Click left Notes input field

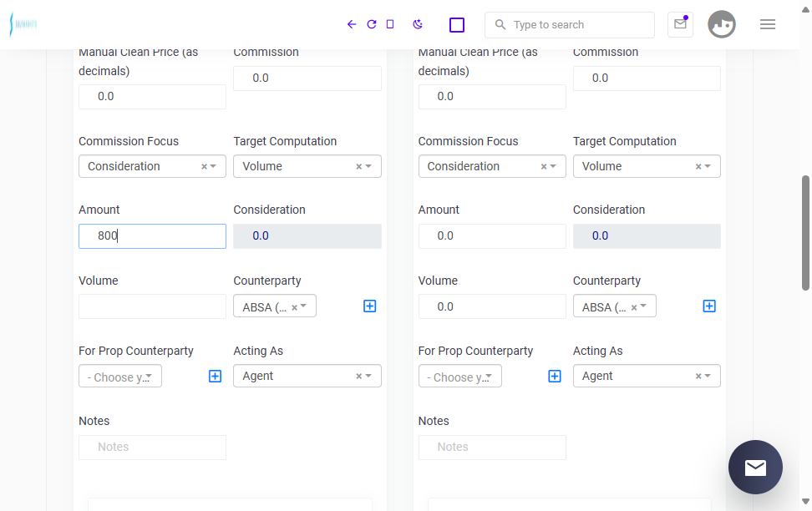pyautogui.click(x=152, y=448)
